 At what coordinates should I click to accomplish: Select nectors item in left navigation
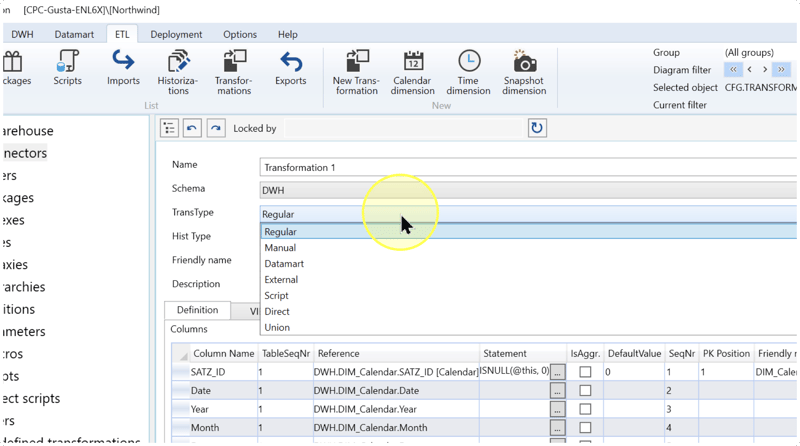[25, 153]
